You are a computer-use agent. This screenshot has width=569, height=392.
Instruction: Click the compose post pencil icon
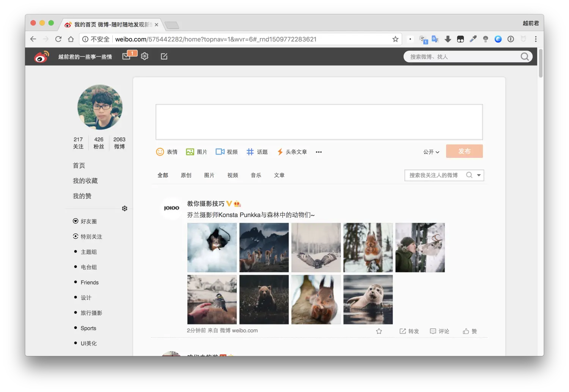(164, 56)
